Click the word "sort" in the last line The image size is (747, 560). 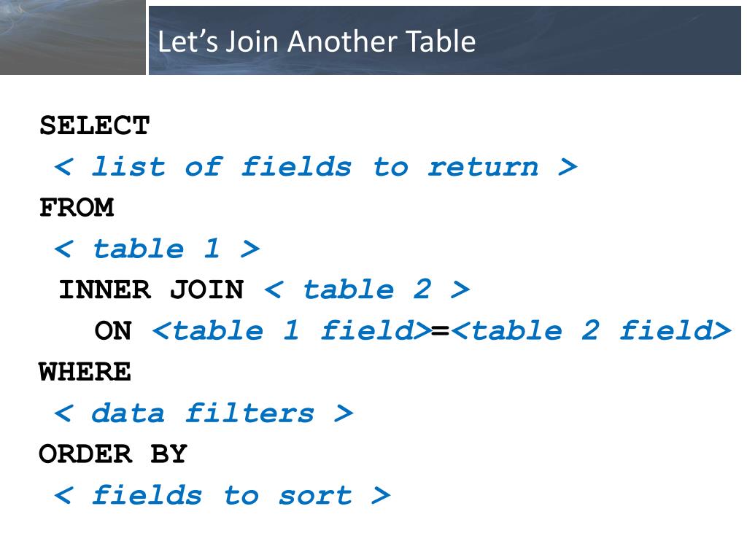pyautogui.click(x=315, y=495)
